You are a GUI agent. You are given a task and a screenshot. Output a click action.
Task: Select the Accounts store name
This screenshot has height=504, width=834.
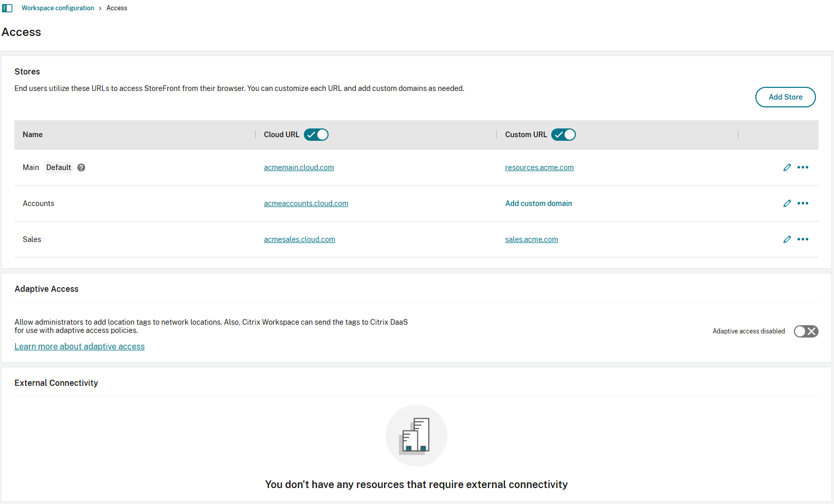[39, 203]
